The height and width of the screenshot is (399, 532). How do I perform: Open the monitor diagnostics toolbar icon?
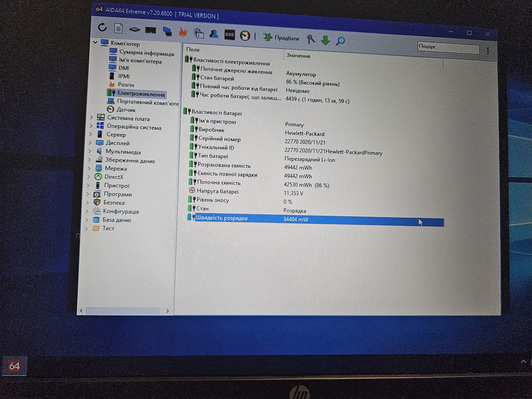167,32
